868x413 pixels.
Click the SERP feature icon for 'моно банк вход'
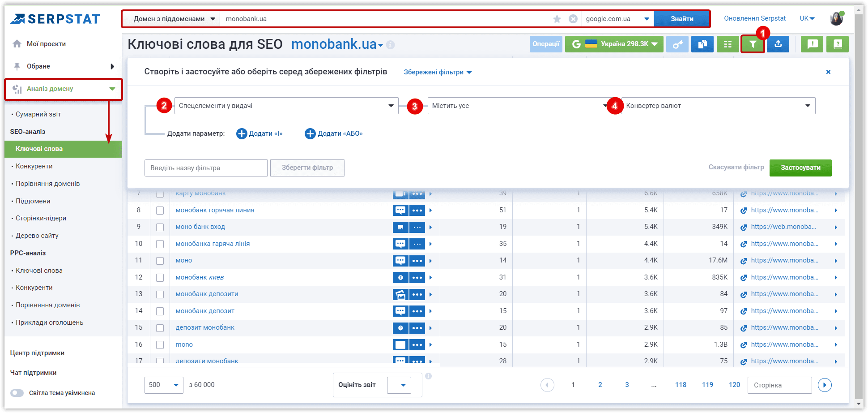[x=400, y=227]
